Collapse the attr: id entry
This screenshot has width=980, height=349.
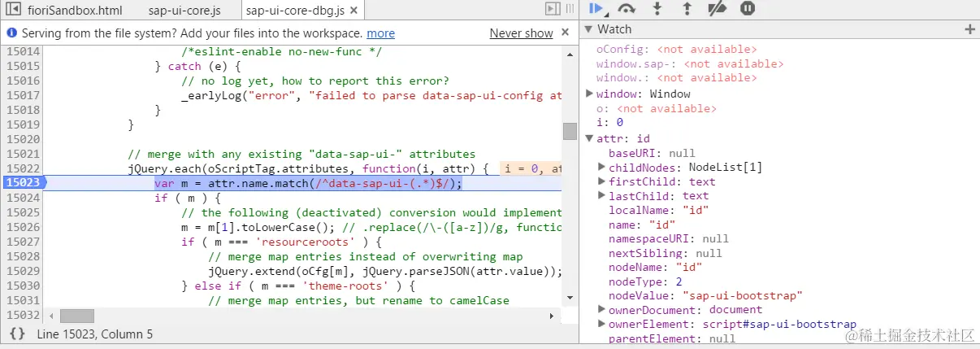pyautogui.click(x=590, y=138)
